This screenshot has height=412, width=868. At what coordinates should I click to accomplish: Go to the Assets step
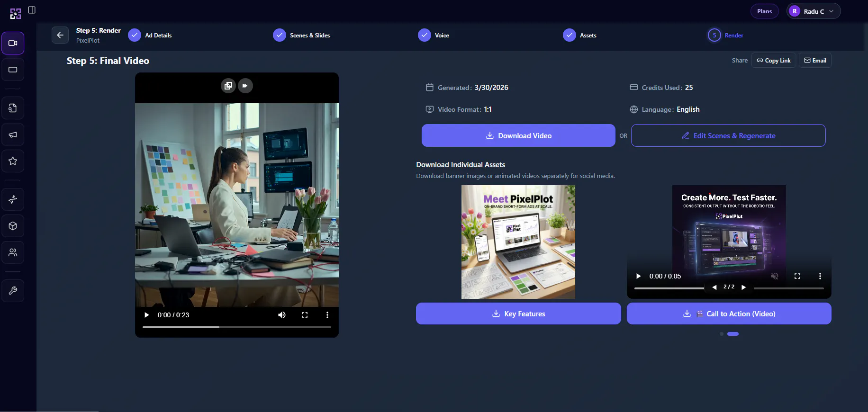point(579,35)
